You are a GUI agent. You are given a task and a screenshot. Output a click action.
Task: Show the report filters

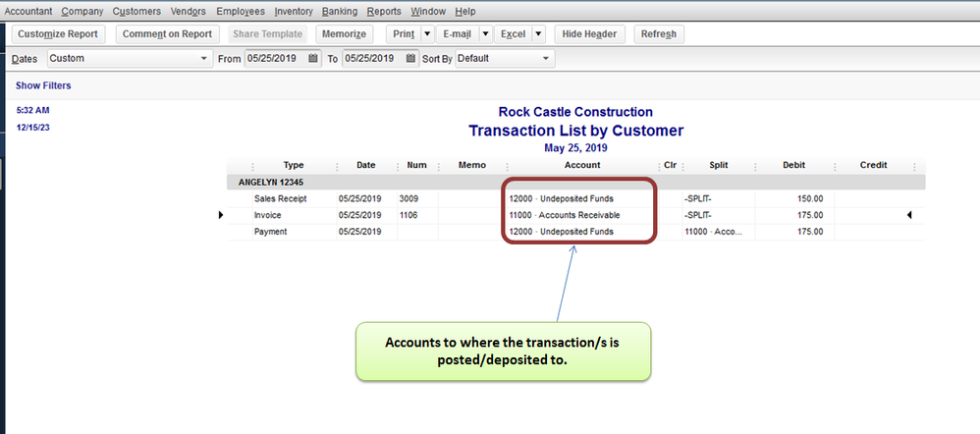(x=43, y=85)
